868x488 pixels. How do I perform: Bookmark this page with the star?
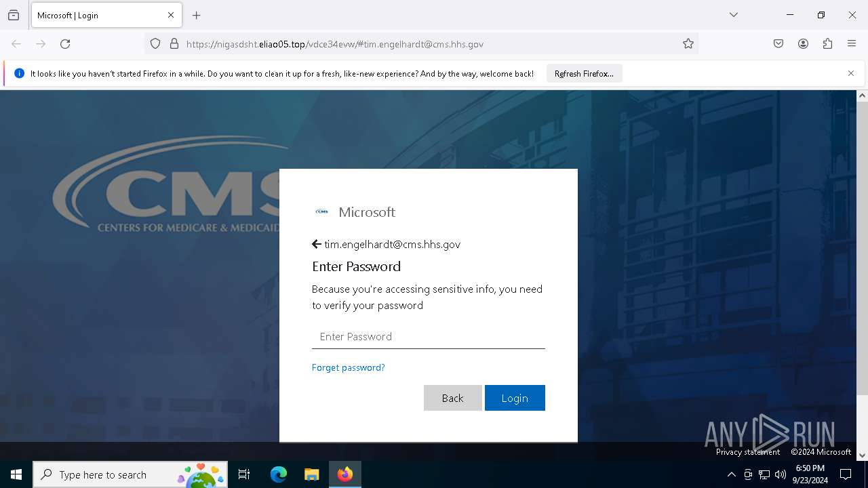688,44
